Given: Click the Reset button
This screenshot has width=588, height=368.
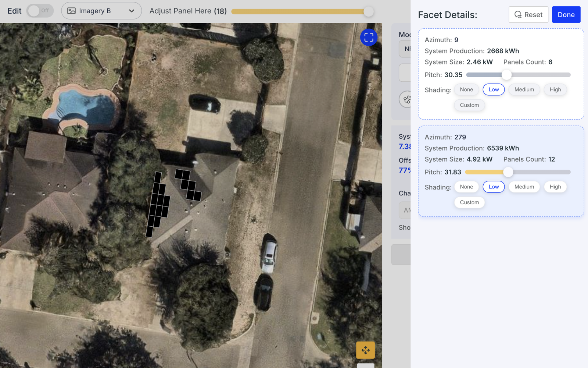Looking at the screenshot, I should point(528,15).
